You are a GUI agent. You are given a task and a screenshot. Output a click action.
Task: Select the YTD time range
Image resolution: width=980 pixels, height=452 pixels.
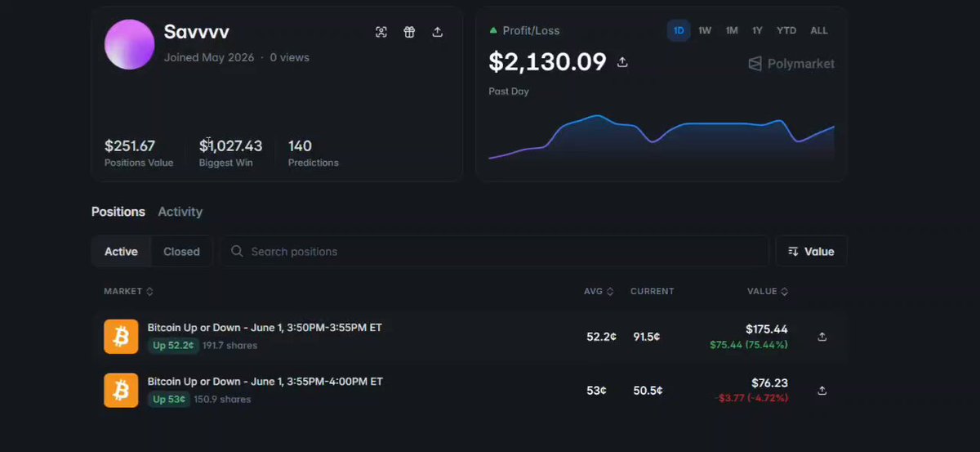(786, 30)
